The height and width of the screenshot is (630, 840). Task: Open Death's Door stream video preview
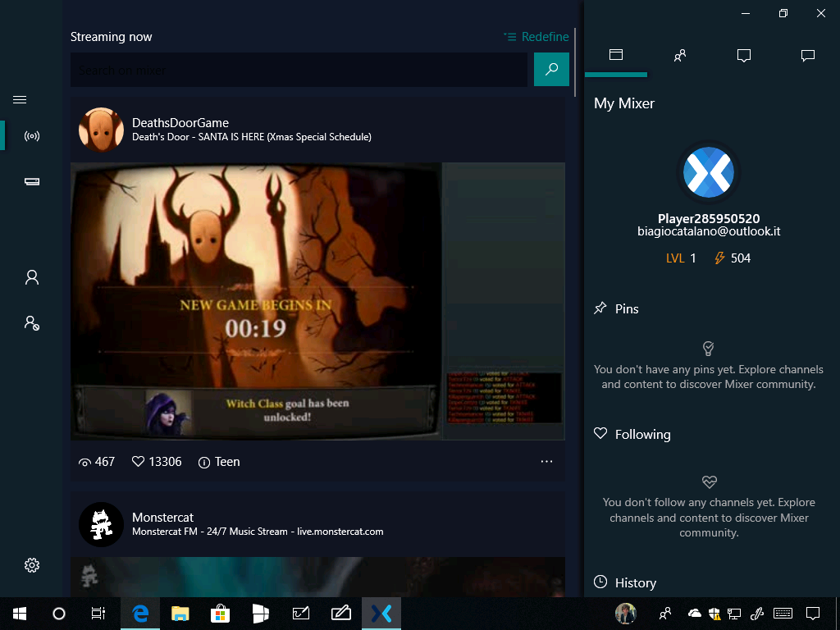(317, 301)
